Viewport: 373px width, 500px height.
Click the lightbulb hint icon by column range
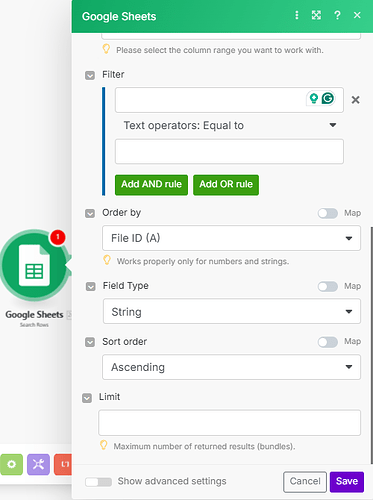(x=106, y=49)
